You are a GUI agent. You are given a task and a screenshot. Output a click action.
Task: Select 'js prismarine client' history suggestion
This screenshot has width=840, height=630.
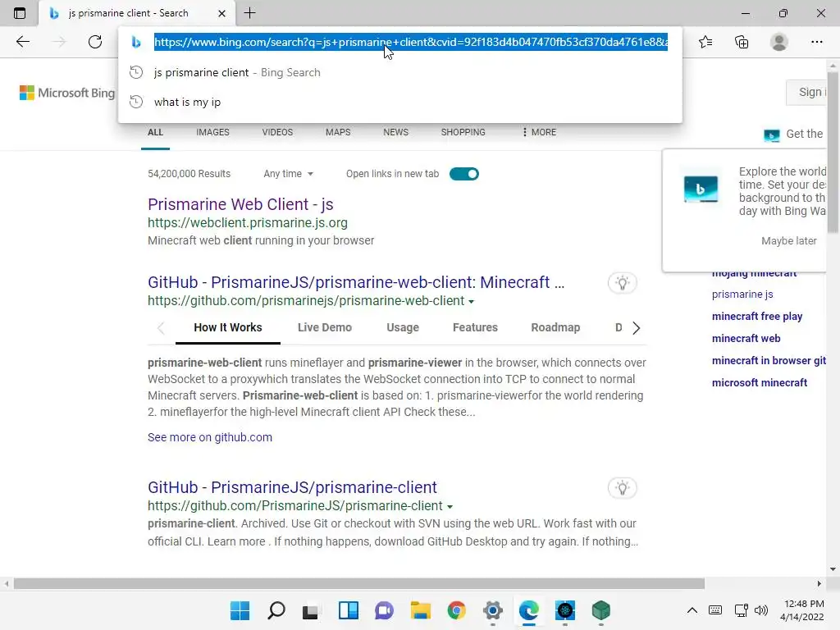[400, 72]
